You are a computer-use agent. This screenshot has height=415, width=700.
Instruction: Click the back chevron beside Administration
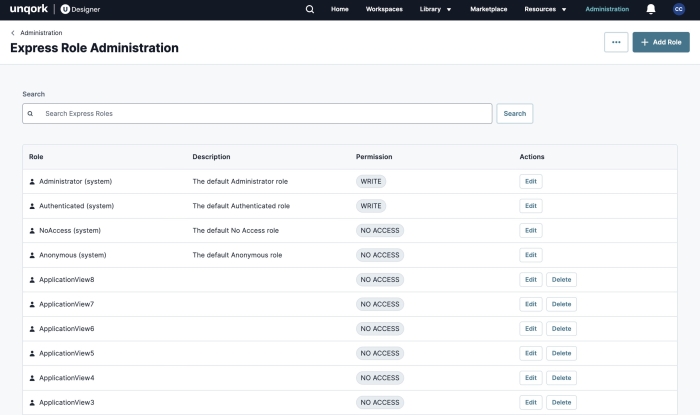tap(13, 33)
